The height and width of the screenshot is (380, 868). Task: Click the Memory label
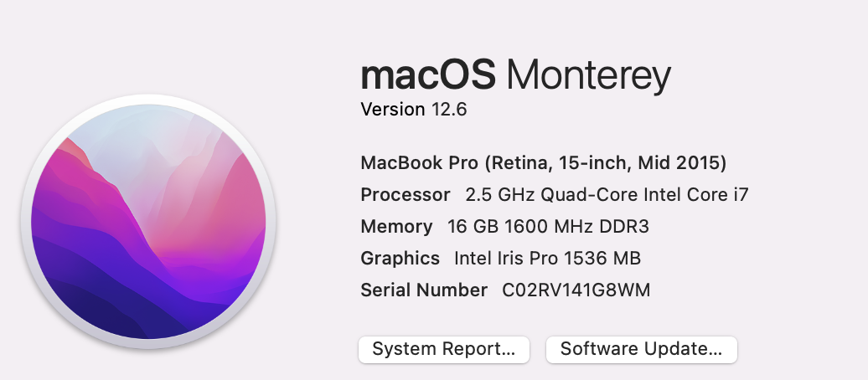[396, 227]
